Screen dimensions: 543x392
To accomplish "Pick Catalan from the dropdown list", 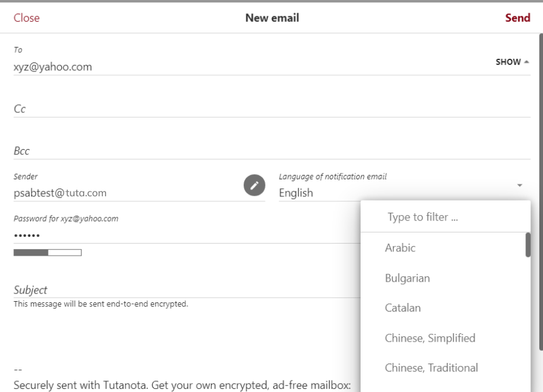I will [403, 308].
